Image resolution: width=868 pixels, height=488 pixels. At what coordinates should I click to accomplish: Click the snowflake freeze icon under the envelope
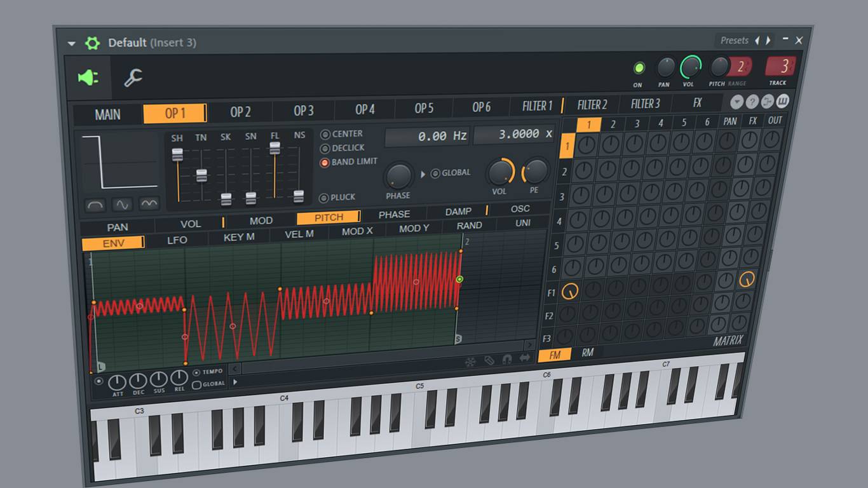[470, 362]
